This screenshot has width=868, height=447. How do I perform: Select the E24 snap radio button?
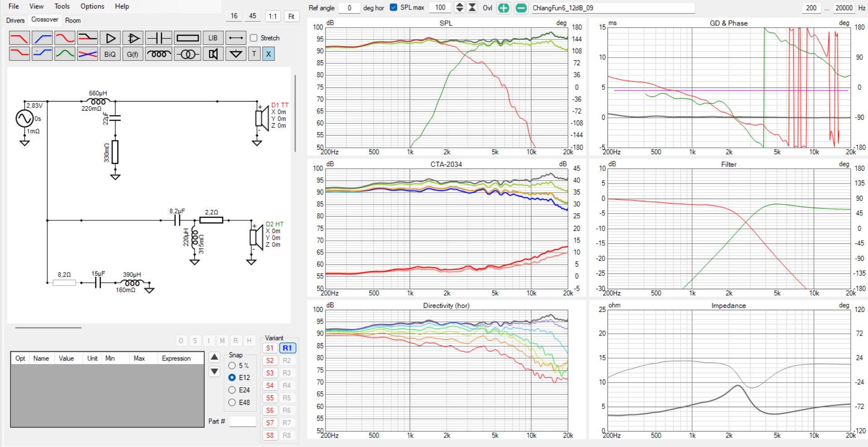(232, 390)
